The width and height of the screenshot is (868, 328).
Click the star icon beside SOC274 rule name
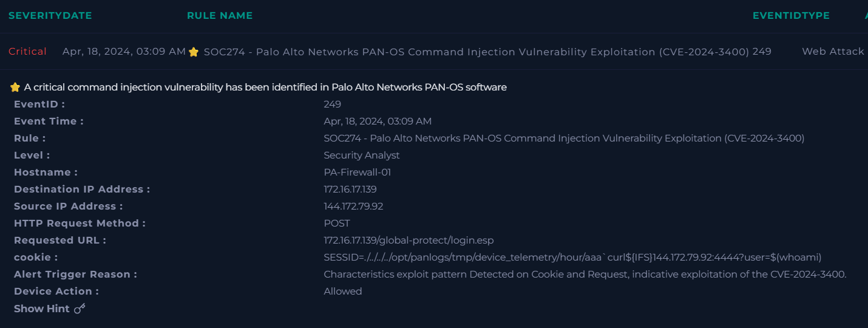point(194,52)
